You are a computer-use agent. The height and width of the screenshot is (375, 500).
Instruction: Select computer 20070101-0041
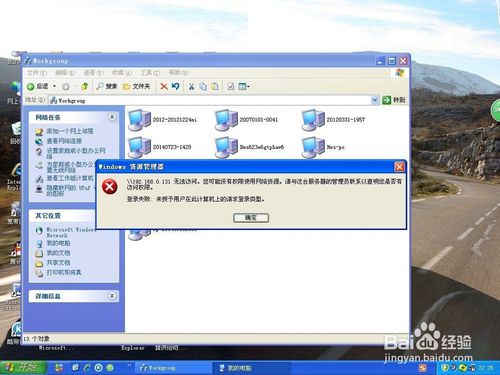(x=247, y=119)
